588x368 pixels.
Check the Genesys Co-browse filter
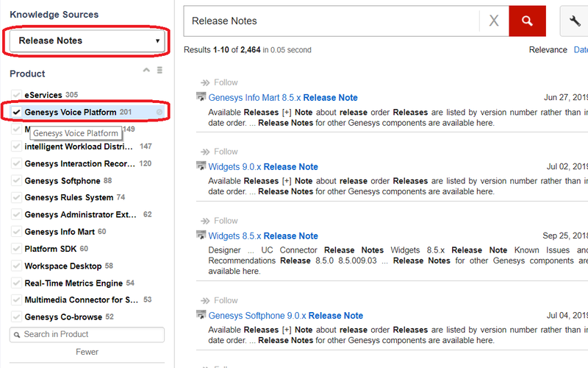(x=16, y=316)
